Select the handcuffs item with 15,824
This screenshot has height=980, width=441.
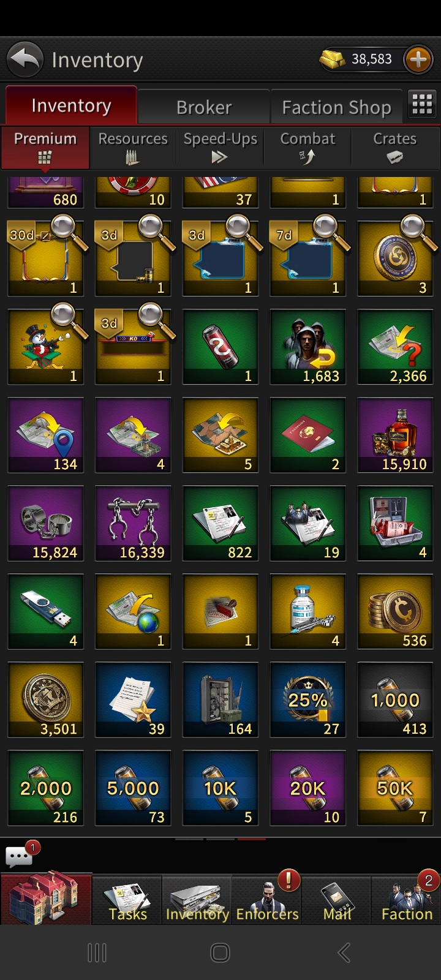pos(46,523)
